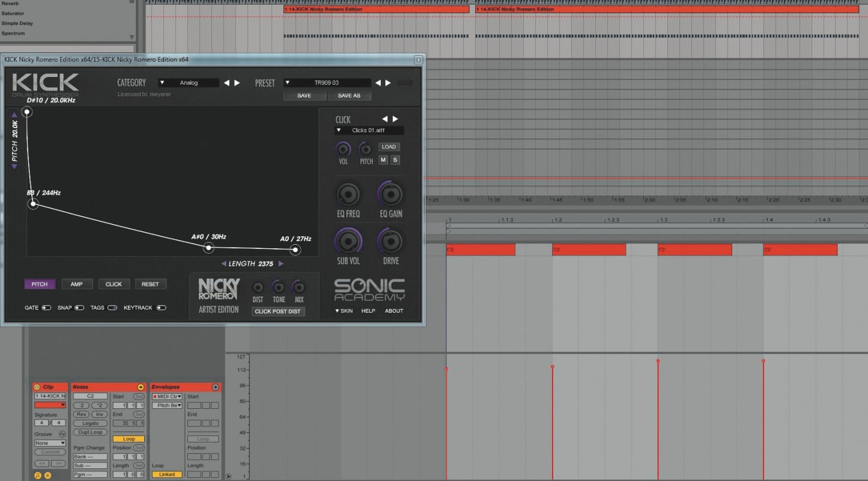The image size is (868, 481).
Task: Open the HELP menu
Action: point(368,311)
